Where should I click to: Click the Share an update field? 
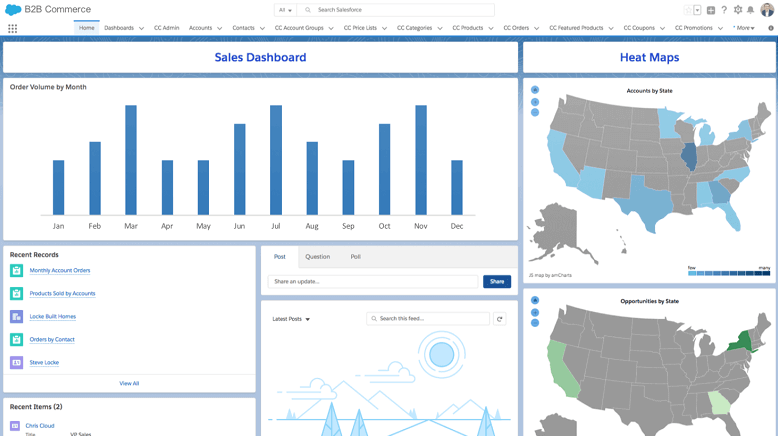pos(373,282)
